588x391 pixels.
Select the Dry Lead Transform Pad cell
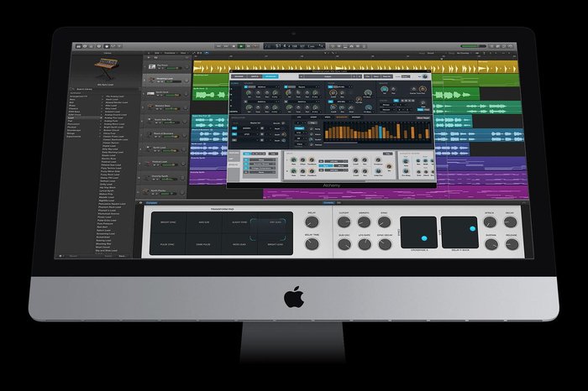pos(276,222)
